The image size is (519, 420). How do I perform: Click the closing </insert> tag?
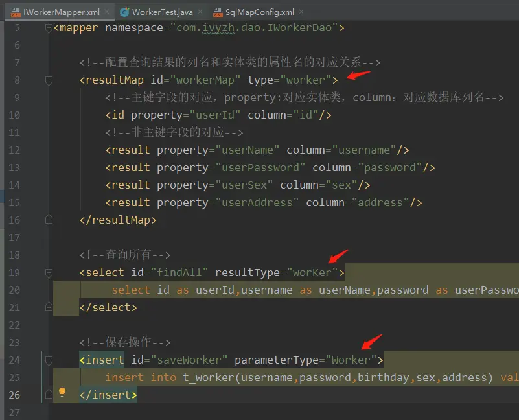108,395
